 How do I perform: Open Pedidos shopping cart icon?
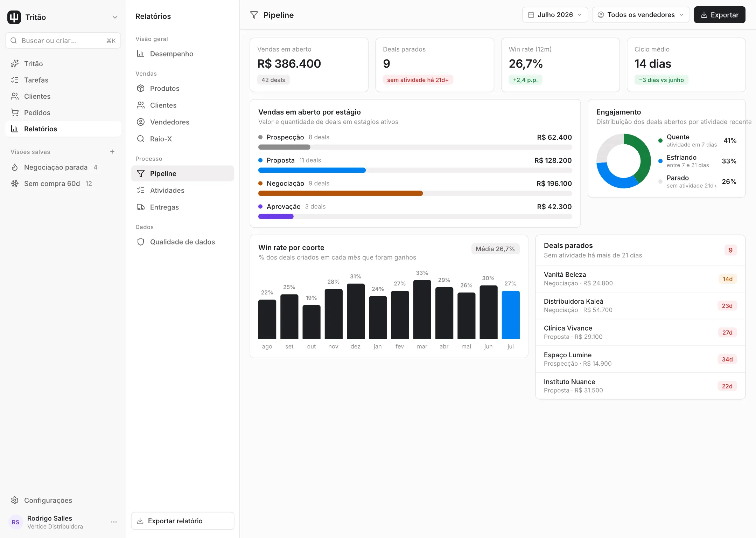tap(15, 112)
